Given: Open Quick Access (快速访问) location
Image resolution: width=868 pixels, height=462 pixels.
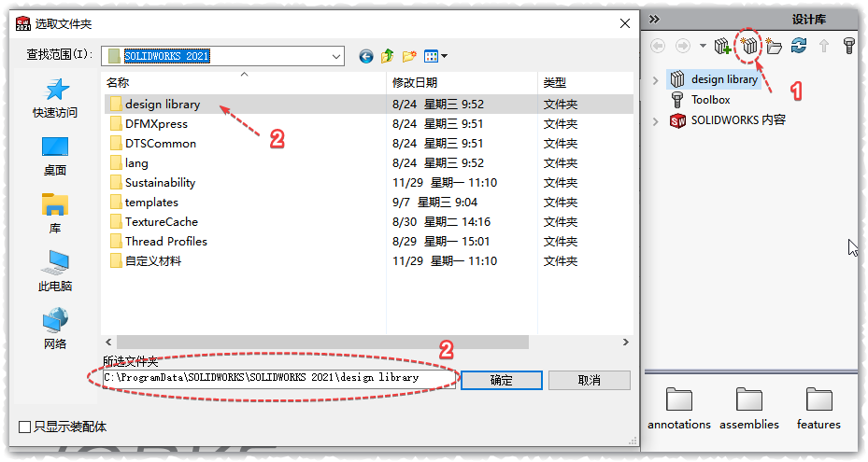Looking at the screenshot, I should click(55, 99).
